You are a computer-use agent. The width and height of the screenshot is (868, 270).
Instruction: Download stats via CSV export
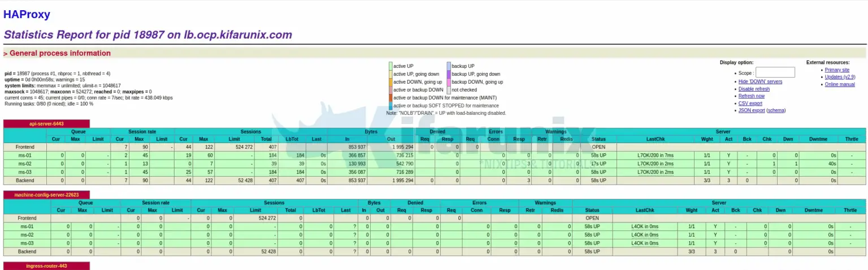[x=750, y=104]
